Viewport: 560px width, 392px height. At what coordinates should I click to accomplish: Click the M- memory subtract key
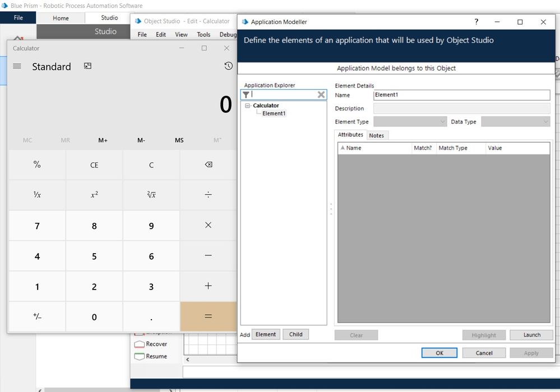click(141, 141)
